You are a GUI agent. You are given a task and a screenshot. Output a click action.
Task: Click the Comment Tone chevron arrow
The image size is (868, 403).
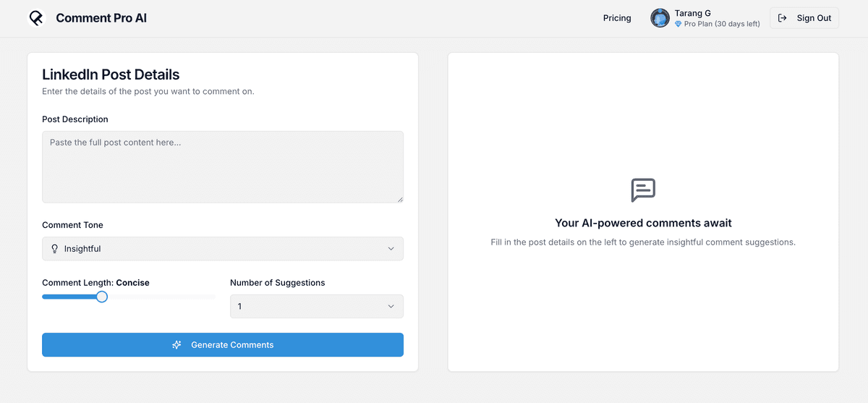tap(391, 249)
